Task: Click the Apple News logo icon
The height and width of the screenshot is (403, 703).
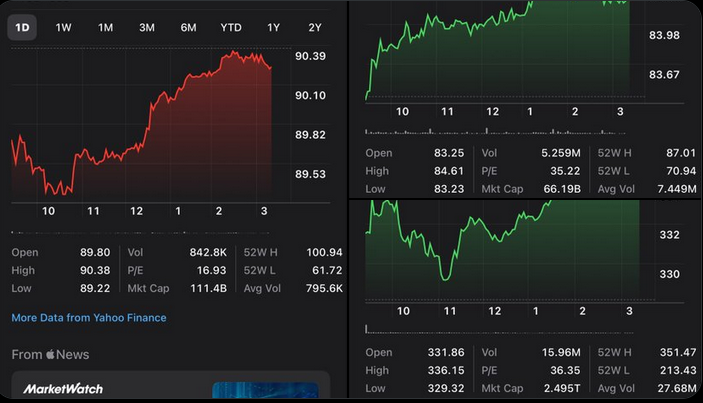Action: coord(49,355)
